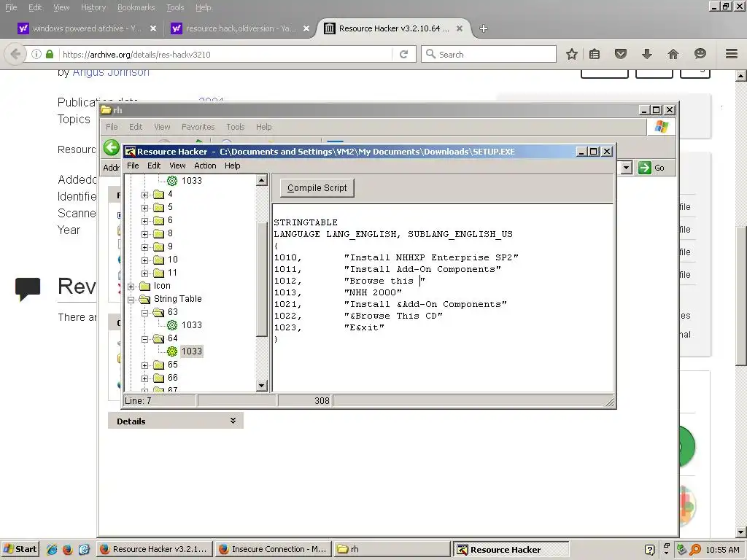The height and width of the screenshot is (560, 747).
Task: Click the site info icon in address bar
Action: tap(36, 54)
